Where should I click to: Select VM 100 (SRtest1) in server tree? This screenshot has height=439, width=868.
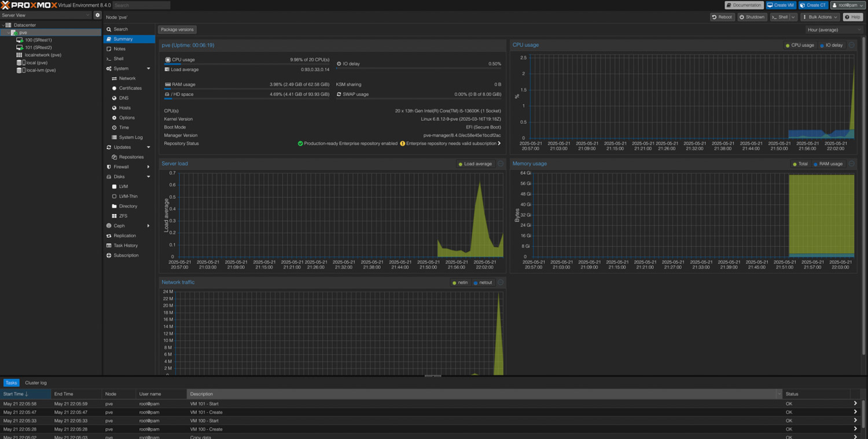click(x=38, y=40)
